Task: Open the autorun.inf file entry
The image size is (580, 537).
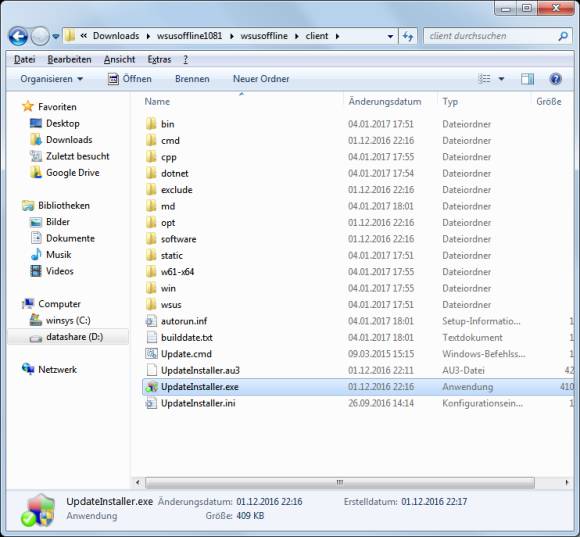Action: (184, 321)
